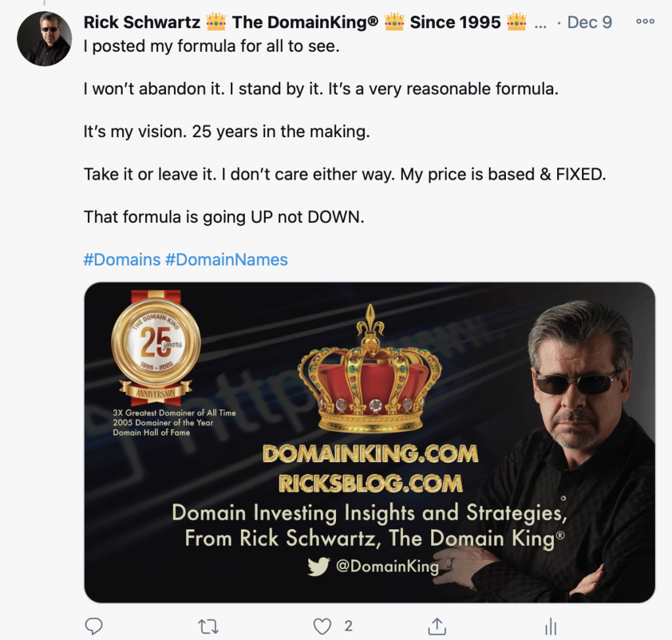672x640 pixels.
Task: Open the #DomainNames hashtag link
Action: 226,260
